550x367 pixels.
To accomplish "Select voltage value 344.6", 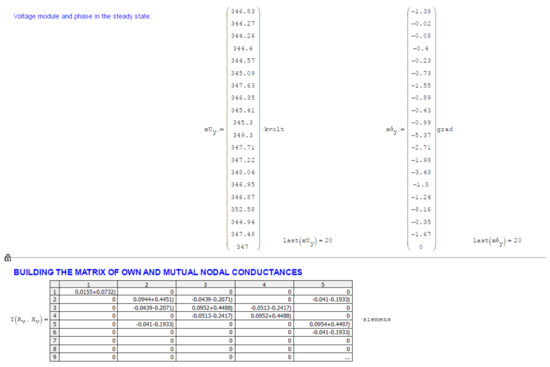I will pos(243,48).
